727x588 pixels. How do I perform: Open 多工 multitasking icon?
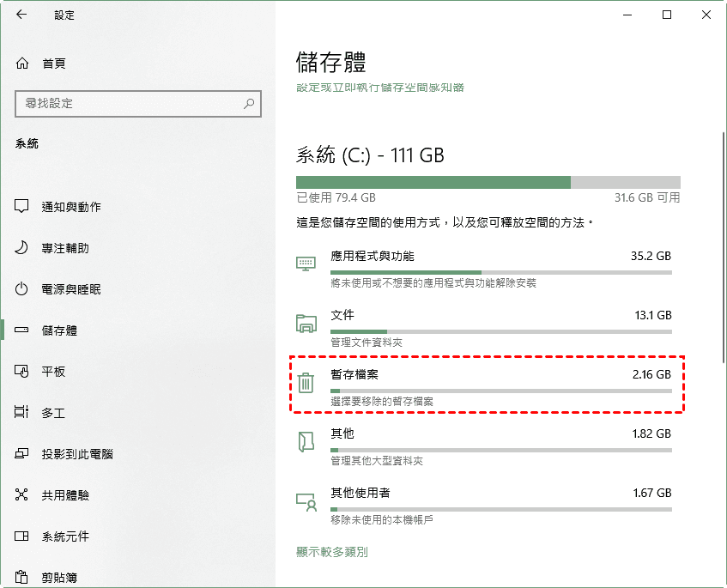[22, 413]
